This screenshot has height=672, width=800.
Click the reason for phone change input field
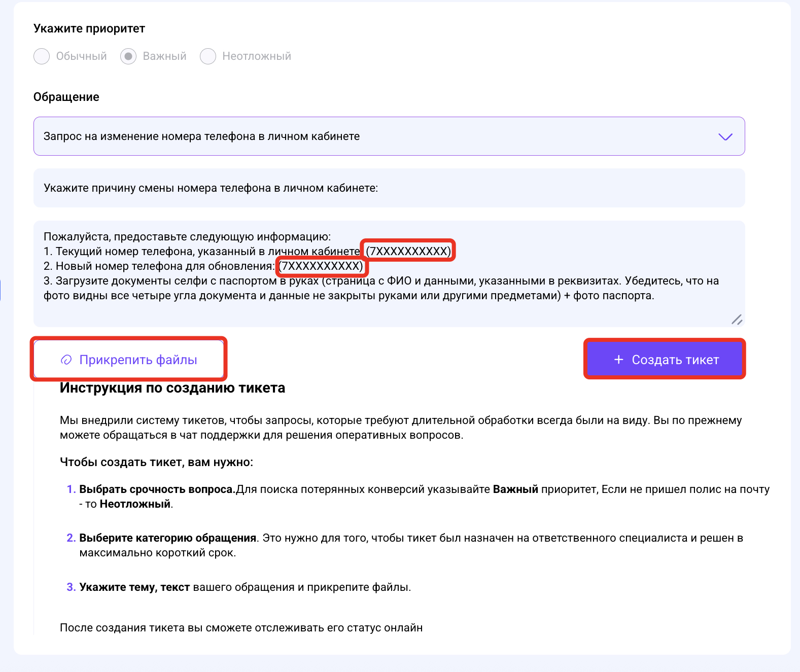[389, 188]
